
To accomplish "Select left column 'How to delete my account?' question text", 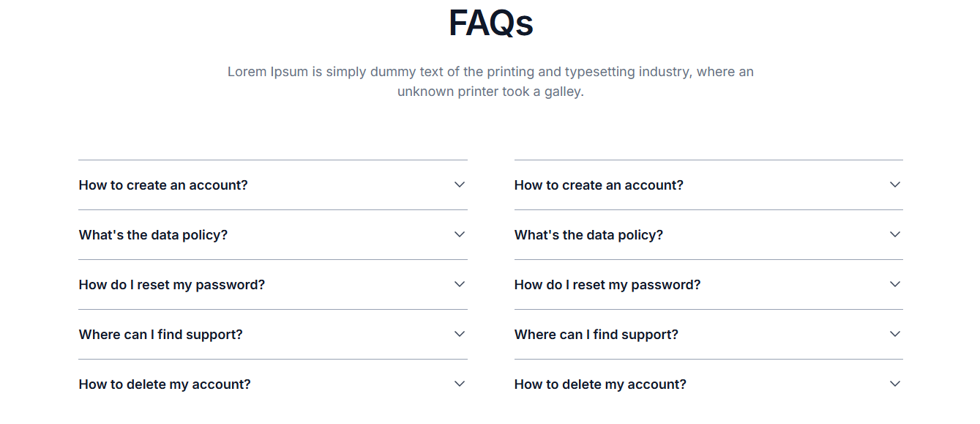I will pos(165,384).
